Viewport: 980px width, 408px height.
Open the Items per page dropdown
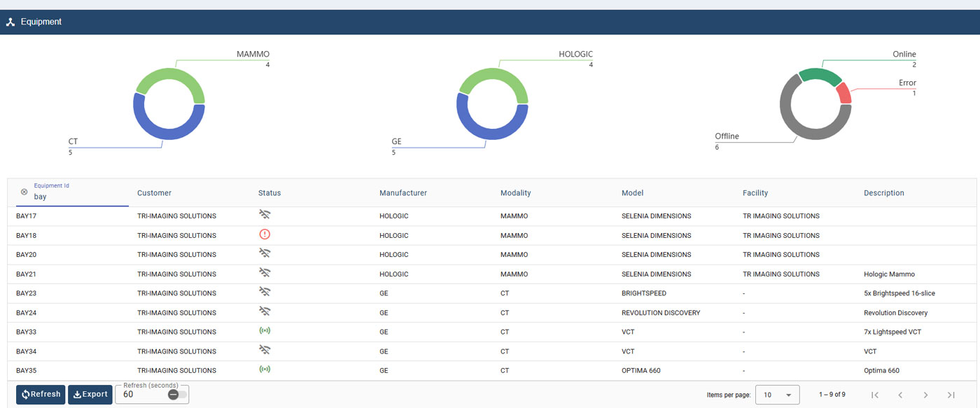click(777, 395)
